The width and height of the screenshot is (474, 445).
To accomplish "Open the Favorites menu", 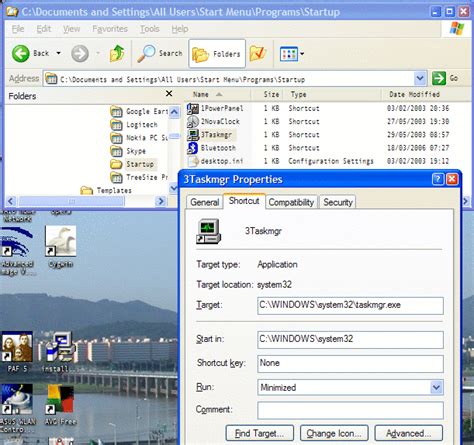I will [110, 29].
